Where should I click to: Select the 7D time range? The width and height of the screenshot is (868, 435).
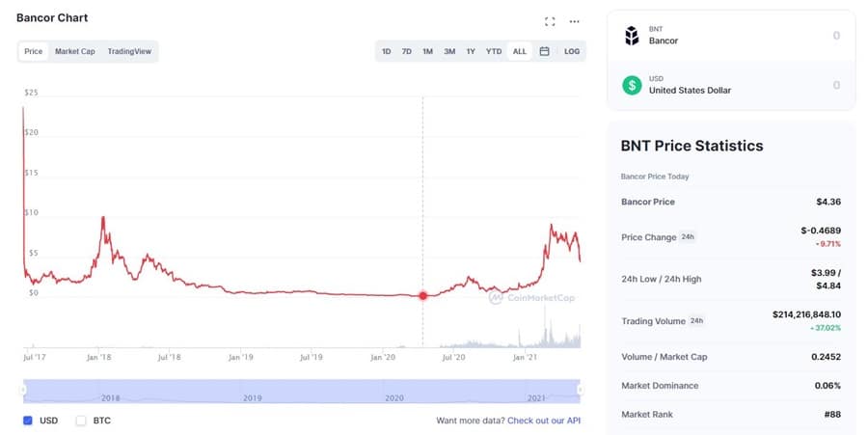[407, 51]
